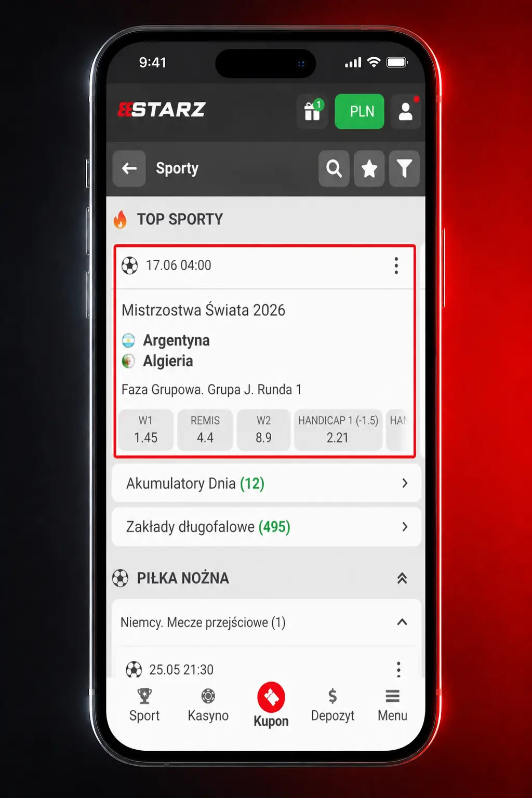Open the Kupon bet slip tab
The image size is (532, 798).
click(271, 704)
